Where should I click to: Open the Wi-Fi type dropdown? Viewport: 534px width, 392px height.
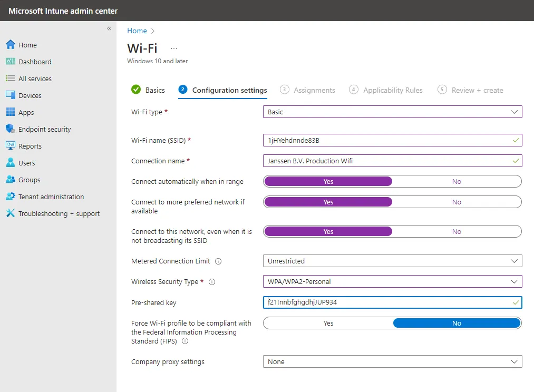pyautogui.click(x=392, y=112)
